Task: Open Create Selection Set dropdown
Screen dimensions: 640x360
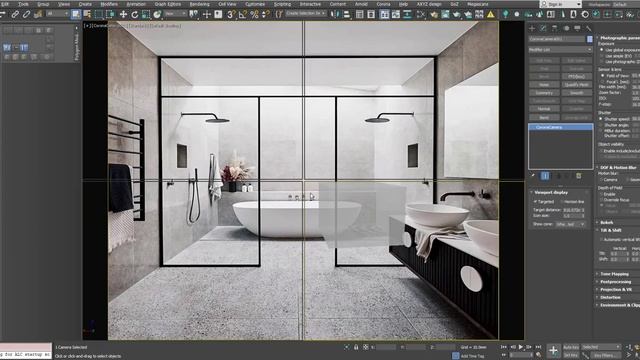Action: (x=306, y=13)
